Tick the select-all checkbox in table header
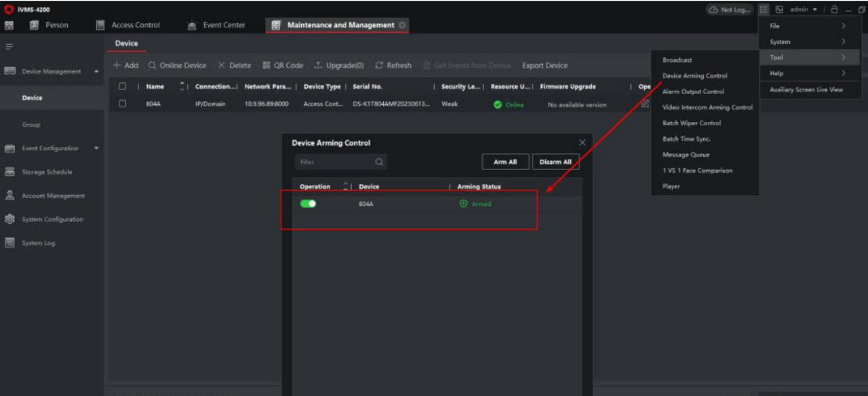Image resolution: width=868 pixels, height=396 pixels. pyautogui.click(x=122, y=86)
